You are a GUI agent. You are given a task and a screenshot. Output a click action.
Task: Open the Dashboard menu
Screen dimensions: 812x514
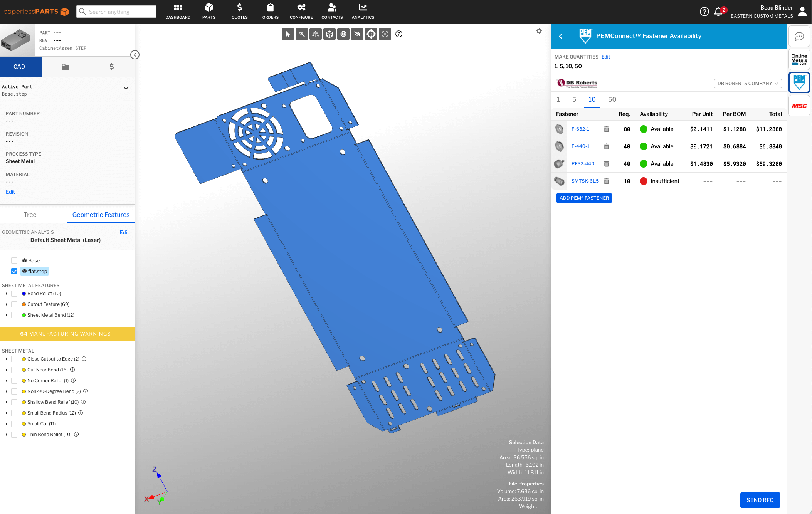point(178,12)
